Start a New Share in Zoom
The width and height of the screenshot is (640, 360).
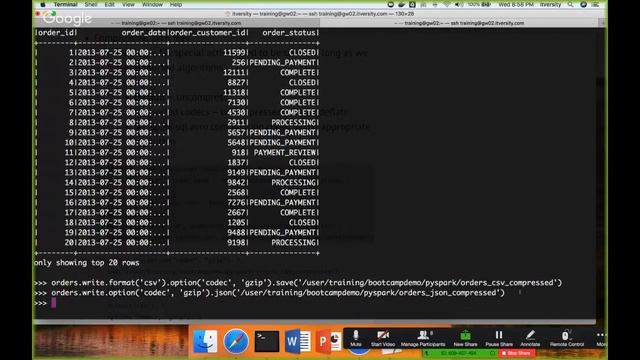coord(465,338)
